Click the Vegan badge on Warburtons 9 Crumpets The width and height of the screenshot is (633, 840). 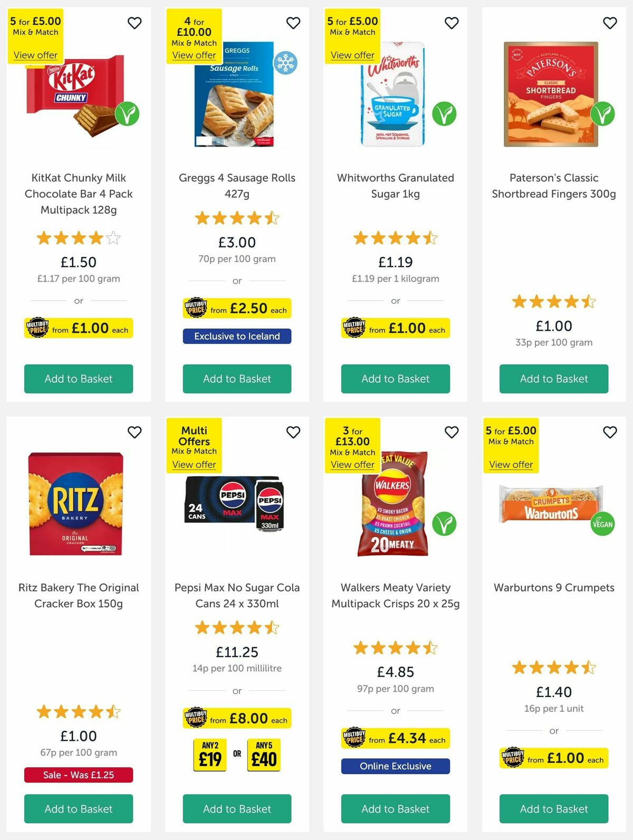coord(601,525)
